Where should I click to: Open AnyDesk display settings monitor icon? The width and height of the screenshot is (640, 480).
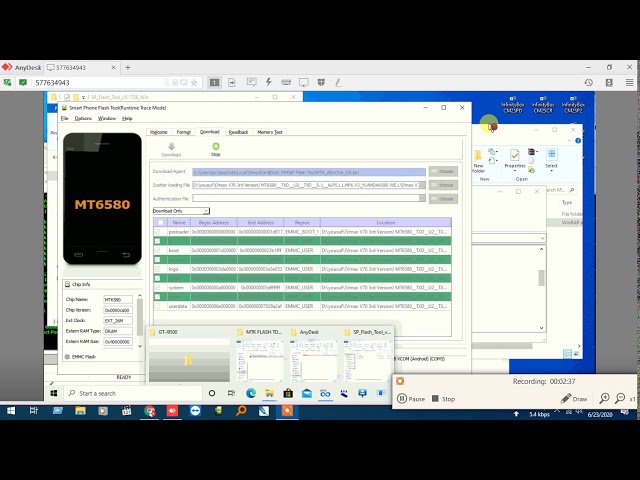[304, 82]
